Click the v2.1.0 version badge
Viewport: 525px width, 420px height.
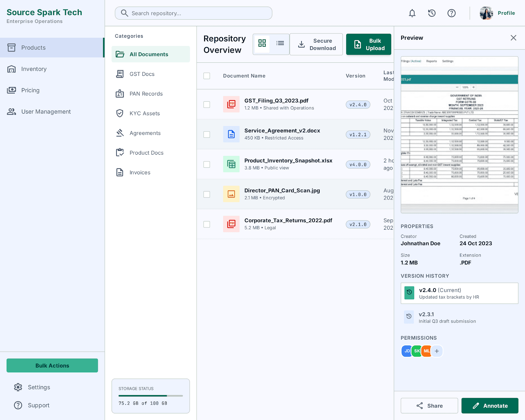click(x=358, y=224)
